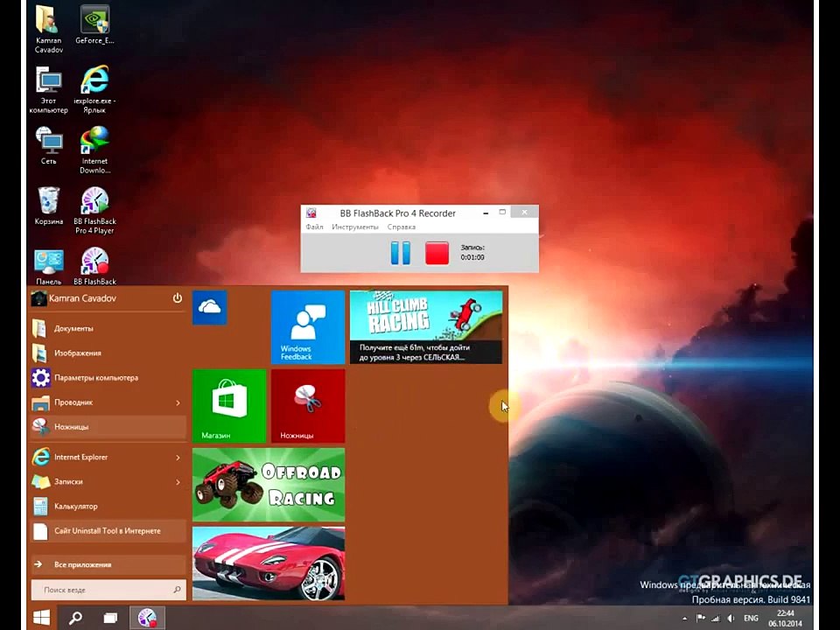Switch input language ENG indicator

pyautogui.click(x=751, y=619)
